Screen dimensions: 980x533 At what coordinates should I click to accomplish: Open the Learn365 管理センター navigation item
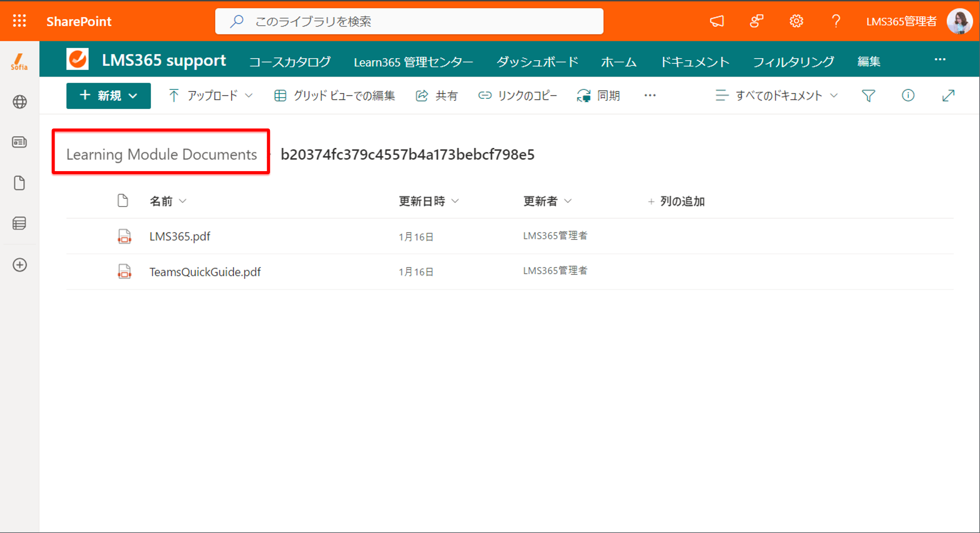[413, 62]
